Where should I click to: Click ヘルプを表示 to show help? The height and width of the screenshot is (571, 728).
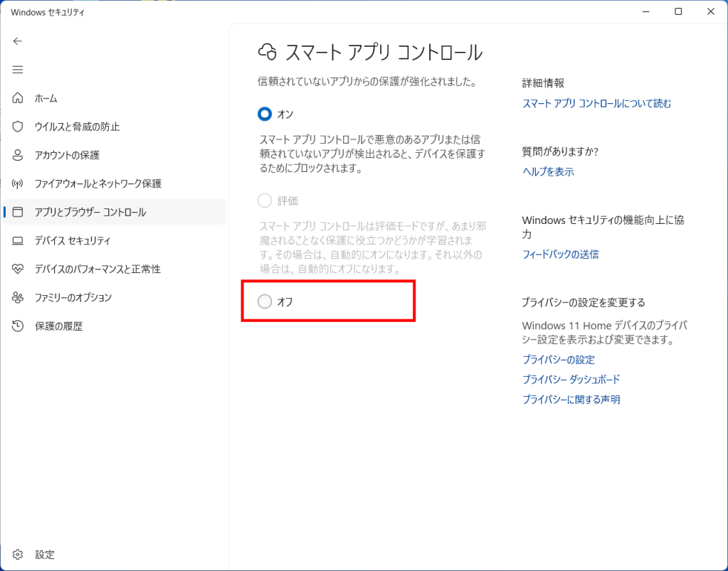[x=547, y=171]
